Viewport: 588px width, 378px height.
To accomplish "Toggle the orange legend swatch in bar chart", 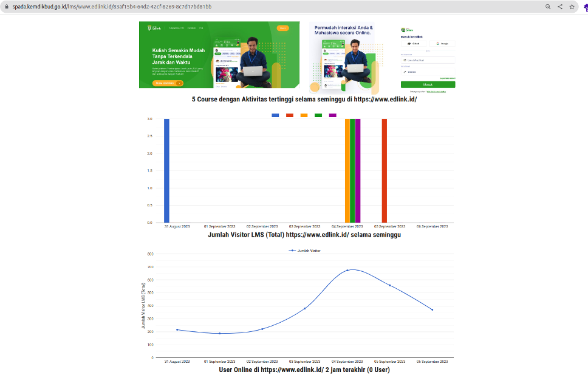I will click(x=304, y=115).
